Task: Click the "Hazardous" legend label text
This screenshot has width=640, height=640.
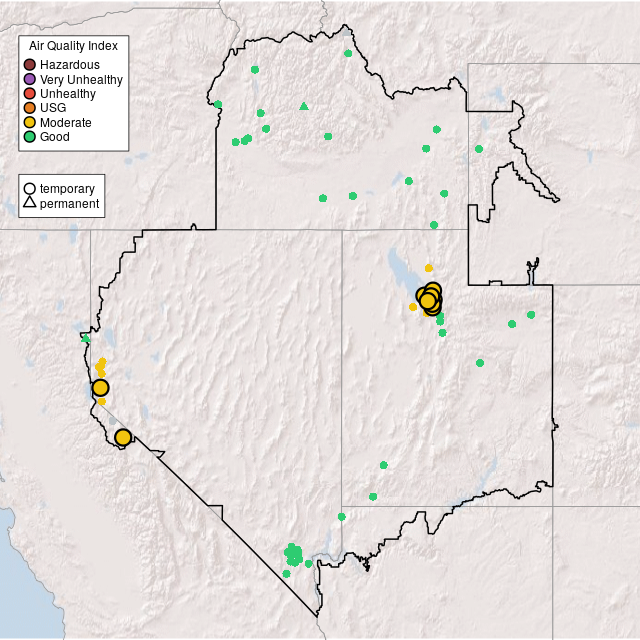Action: pos(69,65)
